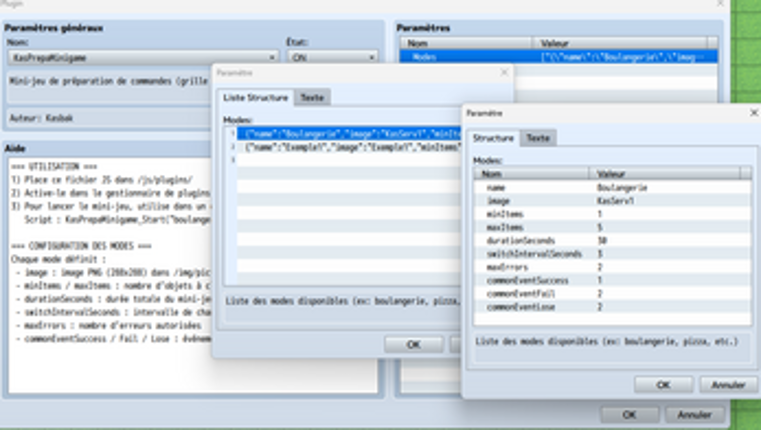Select empty row 3 in the Modes list
761x430 pixels.
click(x=348, y=160)
